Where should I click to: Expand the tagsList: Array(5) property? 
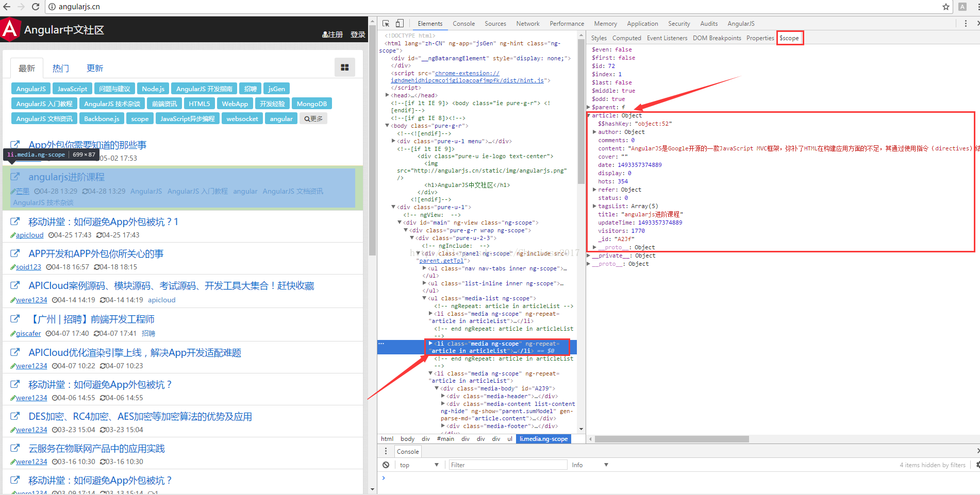[595, 206]
